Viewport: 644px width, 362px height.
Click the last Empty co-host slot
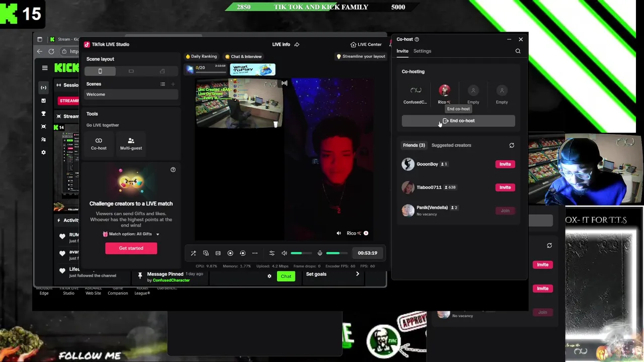[502, 95]
